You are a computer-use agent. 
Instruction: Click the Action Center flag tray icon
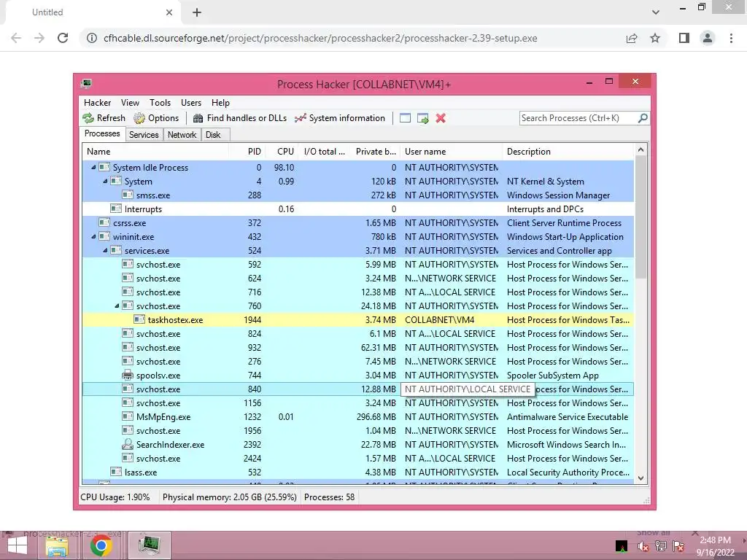678,546
